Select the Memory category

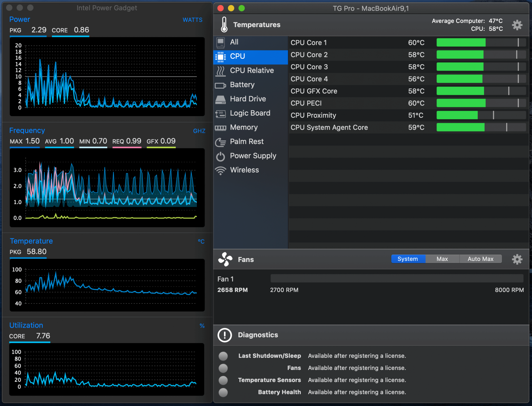243,127
